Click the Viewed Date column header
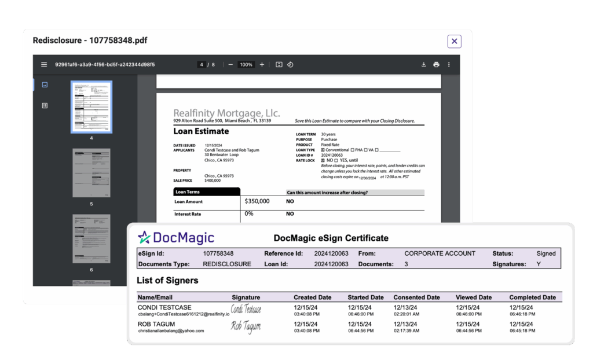Image resolution: width=593 pixels, height=364 pixels. (474, 297)
